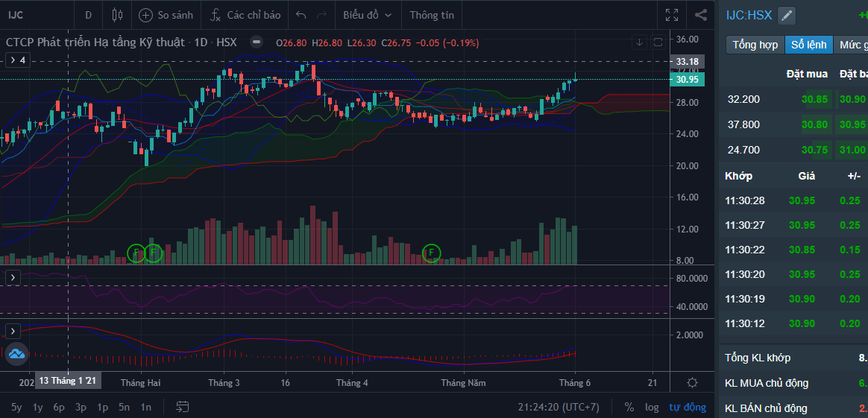Click the share chart icon

(x=701, y=15)
